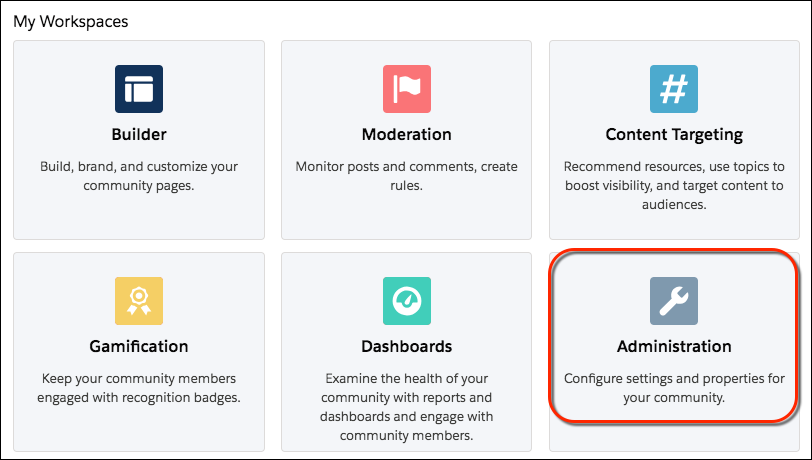Click empty area of Builder tile
The width and height of the screenshot is (812, 460).
139,218
